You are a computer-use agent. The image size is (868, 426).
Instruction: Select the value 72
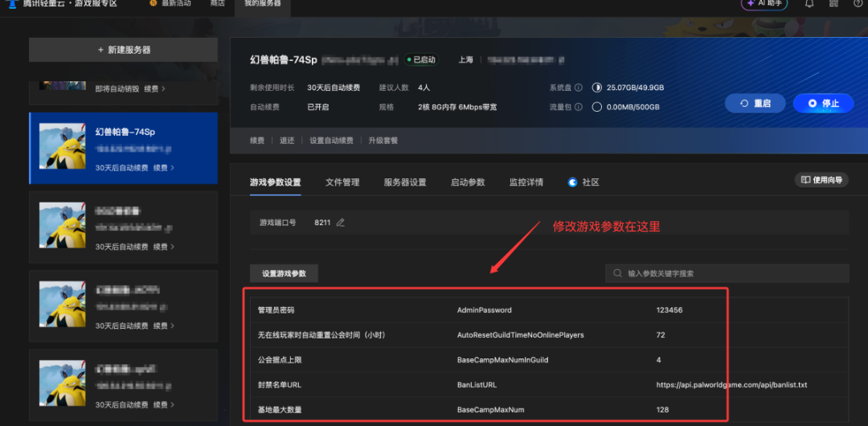(661, 335)
